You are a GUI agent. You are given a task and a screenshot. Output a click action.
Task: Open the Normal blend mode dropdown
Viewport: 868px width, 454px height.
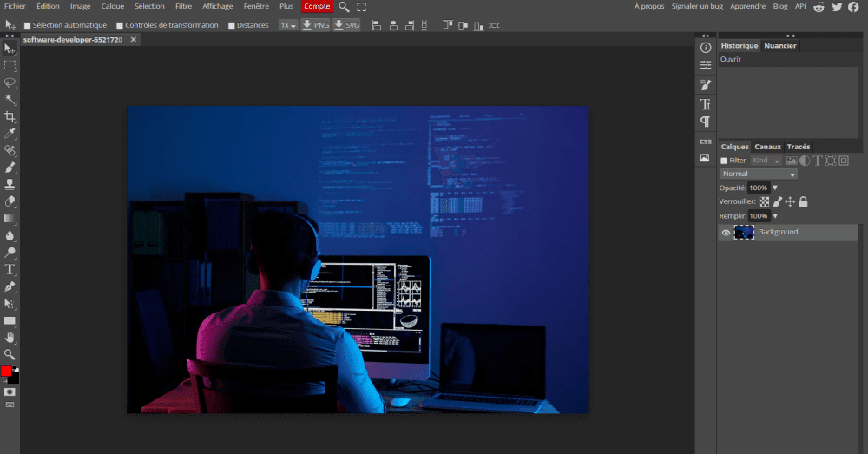pos(759,174)
